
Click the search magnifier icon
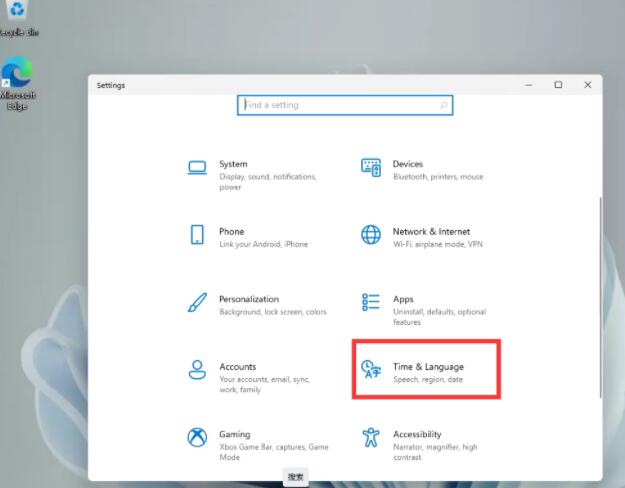click(444, 105)
